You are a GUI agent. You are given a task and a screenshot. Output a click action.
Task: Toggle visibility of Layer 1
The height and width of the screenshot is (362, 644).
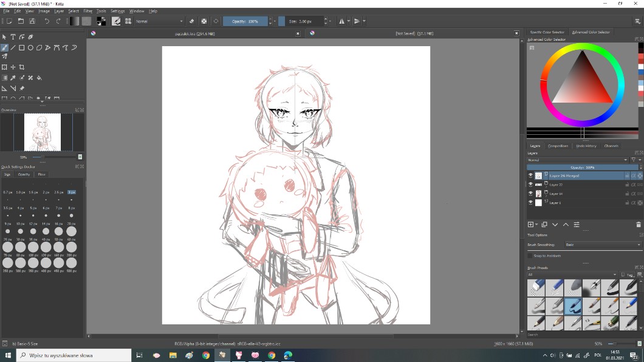[x=530, y=203]
